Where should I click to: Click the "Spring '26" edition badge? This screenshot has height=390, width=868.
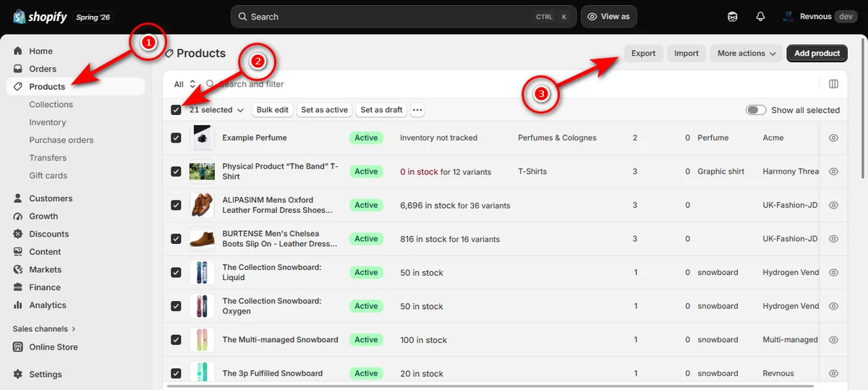point(93,17)
